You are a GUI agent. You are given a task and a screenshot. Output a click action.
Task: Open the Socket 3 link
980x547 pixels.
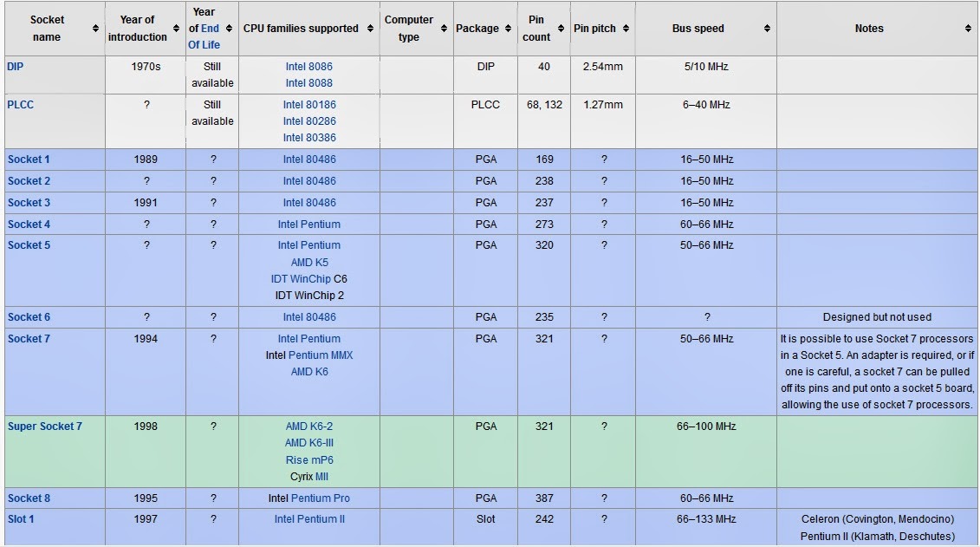(29, 203)
